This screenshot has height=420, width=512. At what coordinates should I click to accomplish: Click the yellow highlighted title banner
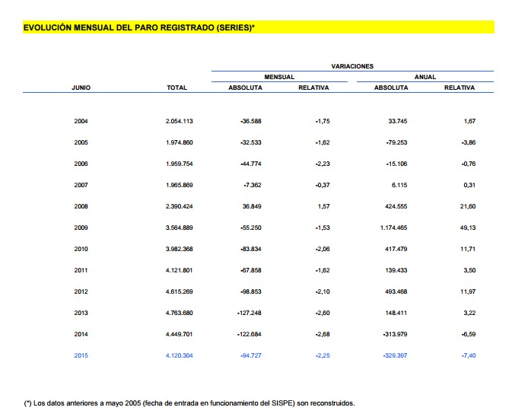pyautogui.click(x=259, y=27)
